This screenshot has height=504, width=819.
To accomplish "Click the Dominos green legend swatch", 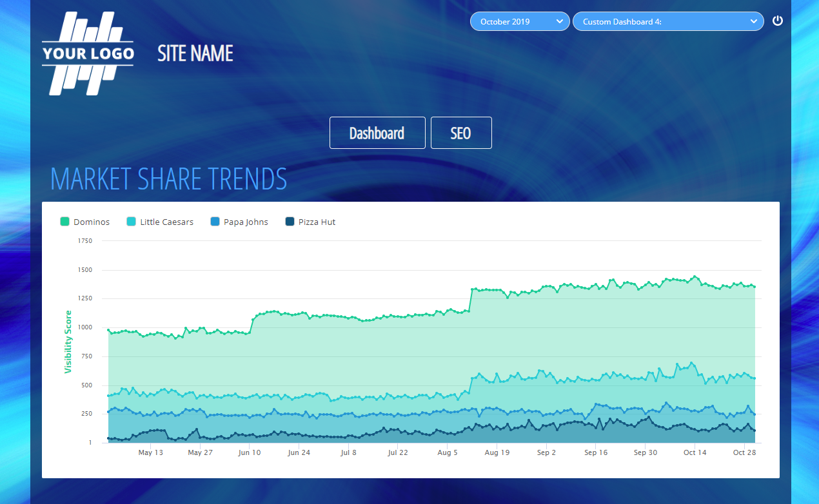I will (x=64, y=222).
